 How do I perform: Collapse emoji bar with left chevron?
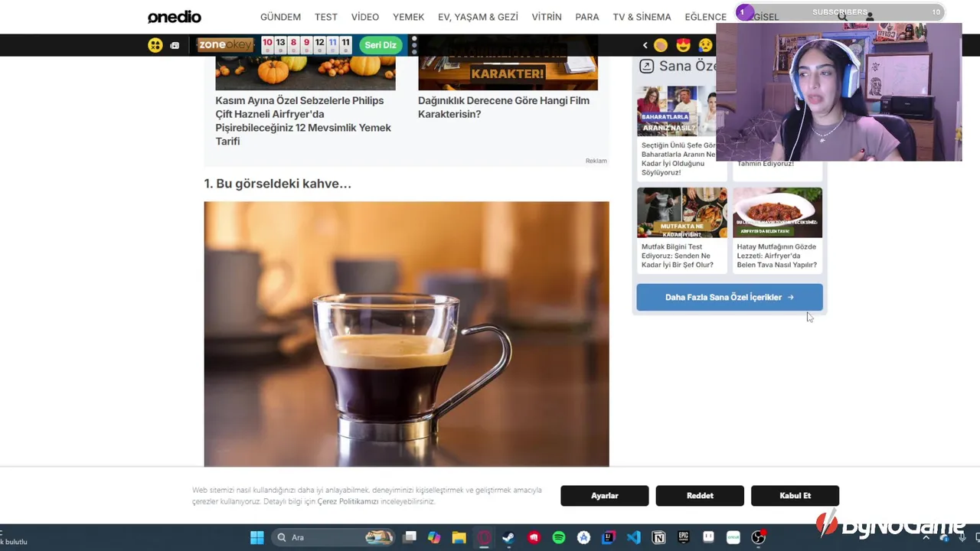pyautogui.click(x=645, y=45)
